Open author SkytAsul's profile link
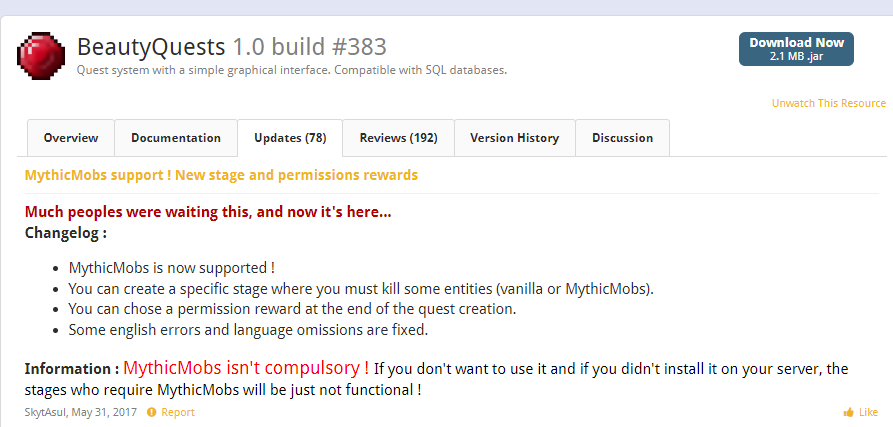This screenshot has width=893, height=427. (x=46, y=412)
